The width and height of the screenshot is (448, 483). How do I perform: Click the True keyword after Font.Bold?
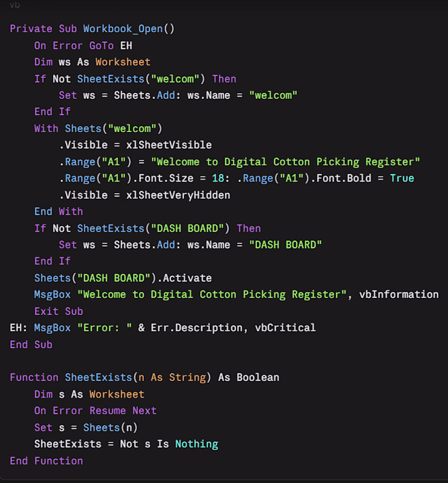tap(402, 178)
